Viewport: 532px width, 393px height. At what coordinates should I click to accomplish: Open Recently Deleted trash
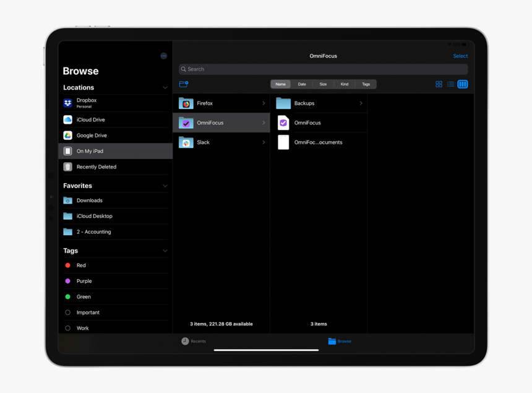coord(115,166)
